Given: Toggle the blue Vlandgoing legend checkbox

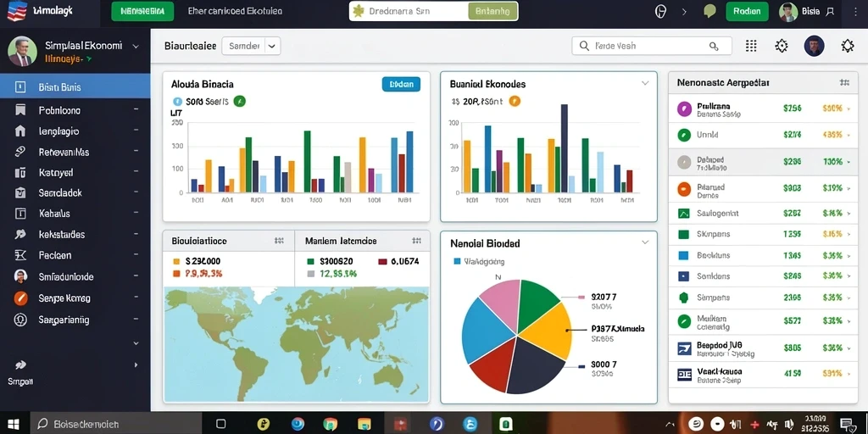Looking at the screenshot, I should coord(457,261).
